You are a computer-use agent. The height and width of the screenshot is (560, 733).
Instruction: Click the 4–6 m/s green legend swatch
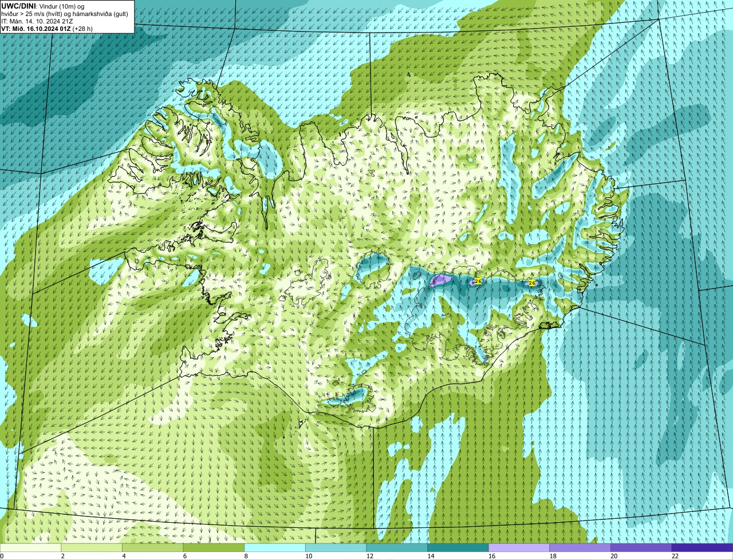pyautogui.click(x=153, y=547)
